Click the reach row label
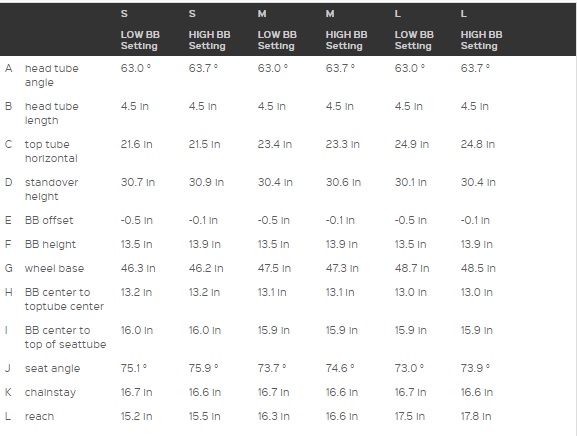The image size is (577, 436). (x=39, y=416)
